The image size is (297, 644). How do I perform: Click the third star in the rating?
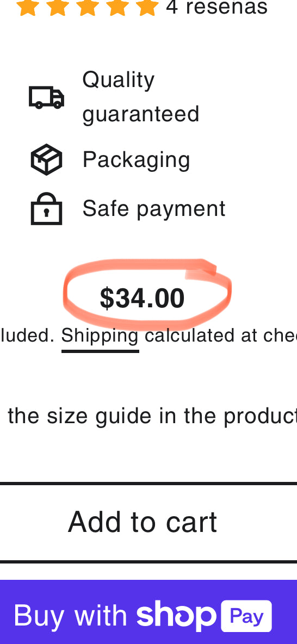coord(88,8)
